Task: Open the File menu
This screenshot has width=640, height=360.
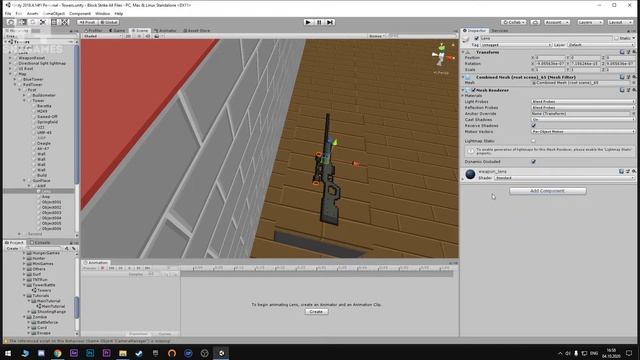Action: tap(8, 13)
